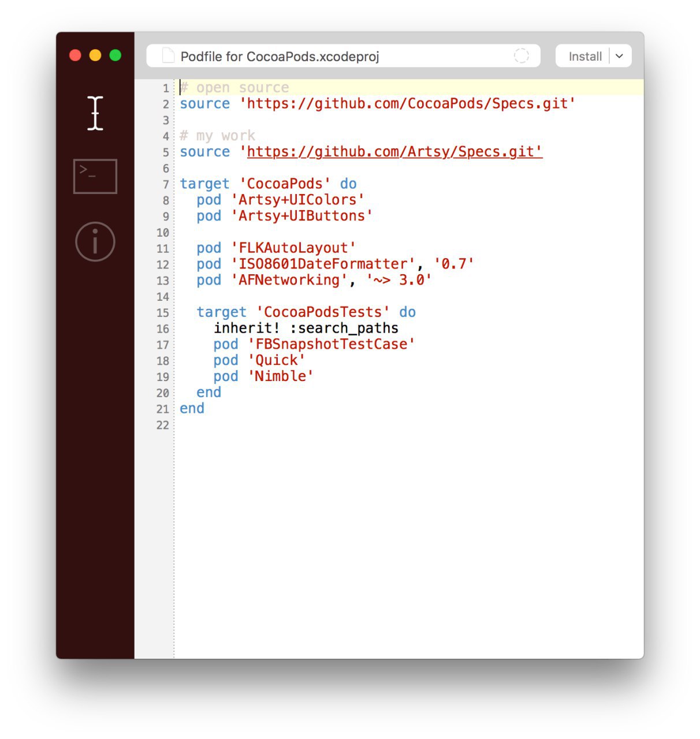Click the '0.7' version string
The width and height of the screenshot is (700, 739).
click(x=453, y=264)
